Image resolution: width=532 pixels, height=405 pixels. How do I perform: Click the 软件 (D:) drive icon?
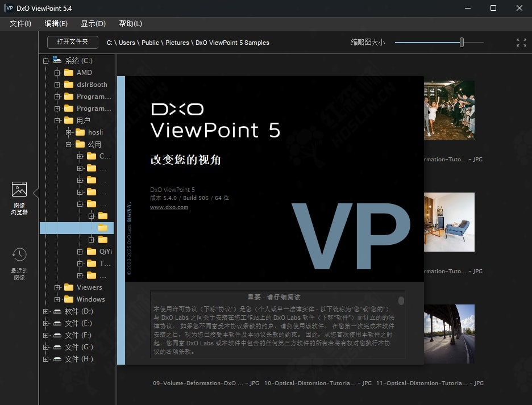57,311
